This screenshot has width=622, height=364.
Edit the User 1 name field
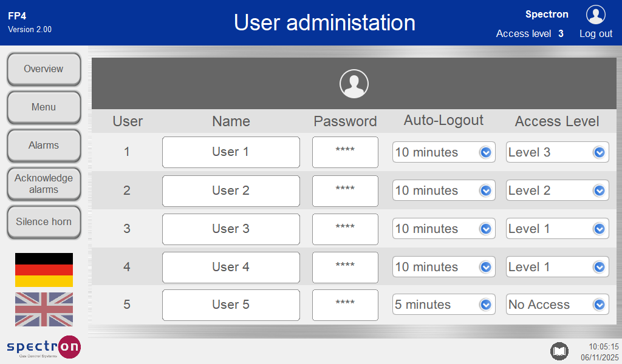231,152
